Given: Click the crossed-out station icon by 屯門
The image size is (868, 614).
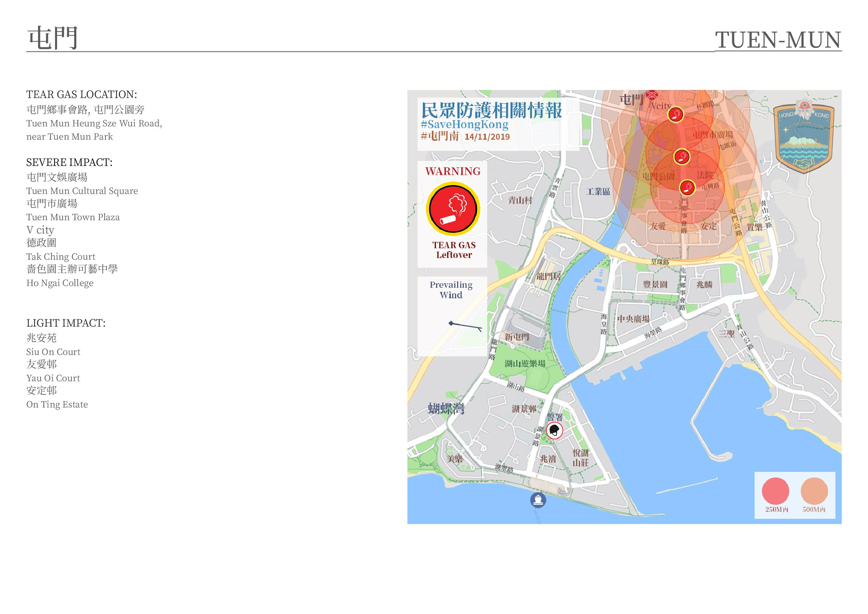Looking at the screenshot, I should pyautogui.click(x=652, y=95).
